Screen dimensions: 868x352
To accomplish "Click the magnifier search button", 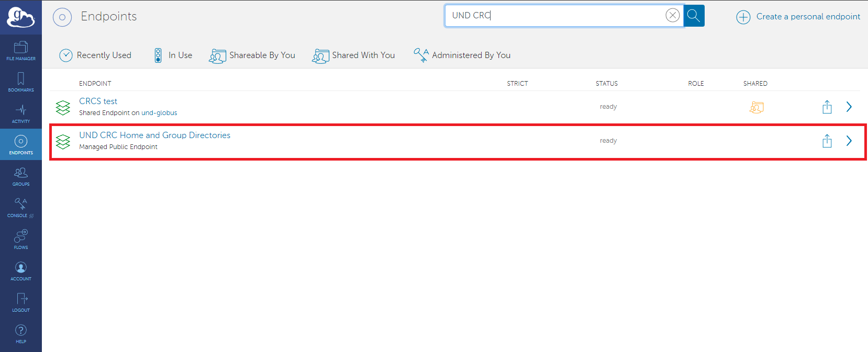I will tap(694, 16).
